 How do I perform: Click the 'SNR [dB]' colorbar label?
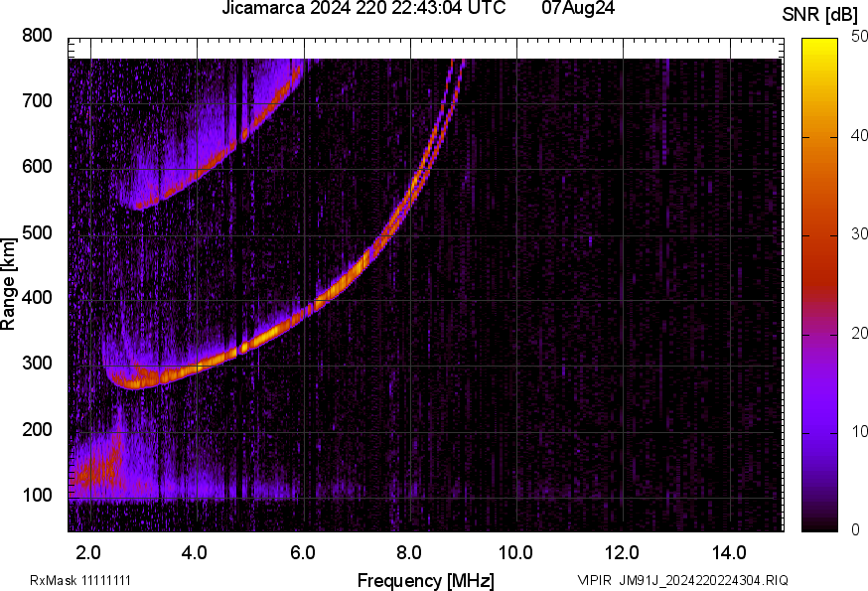coord(819,15)
